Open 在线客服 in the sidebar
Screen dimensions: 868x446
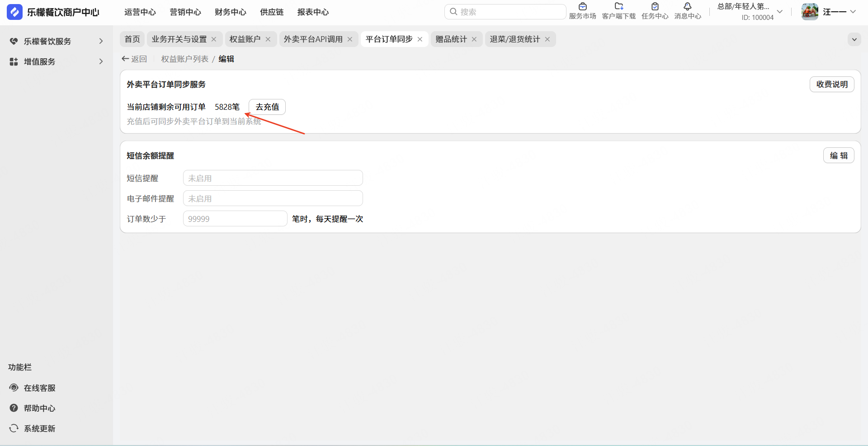(x=40, y=388)
